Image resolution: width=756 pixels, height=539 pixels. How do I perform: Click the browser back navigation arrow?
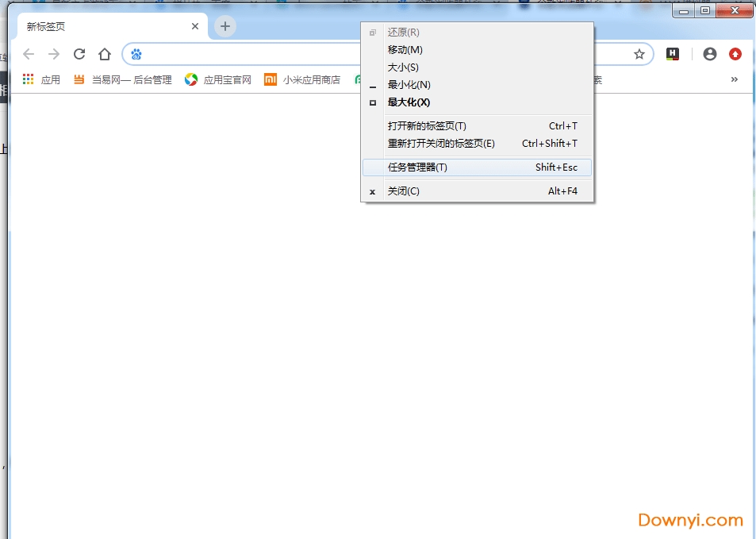point(29,54)
